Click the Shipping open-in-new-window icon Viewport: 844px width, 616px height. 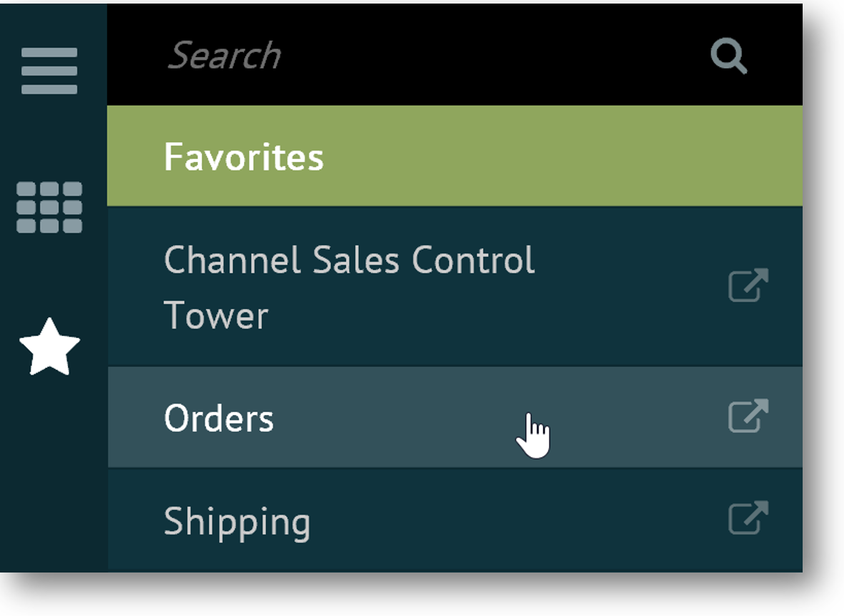pyautogui.click(x=748, y=518)
